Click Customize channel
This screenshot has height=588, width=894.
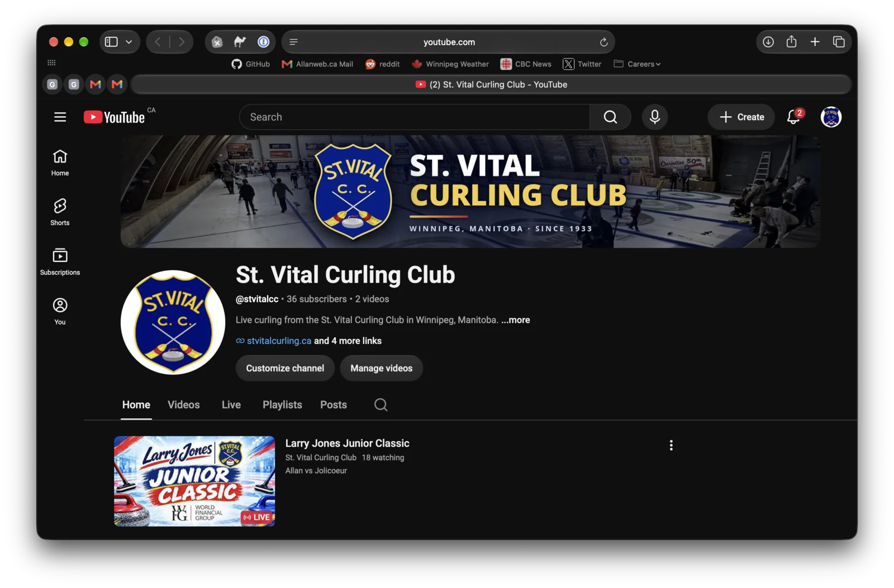click(285, 368)
